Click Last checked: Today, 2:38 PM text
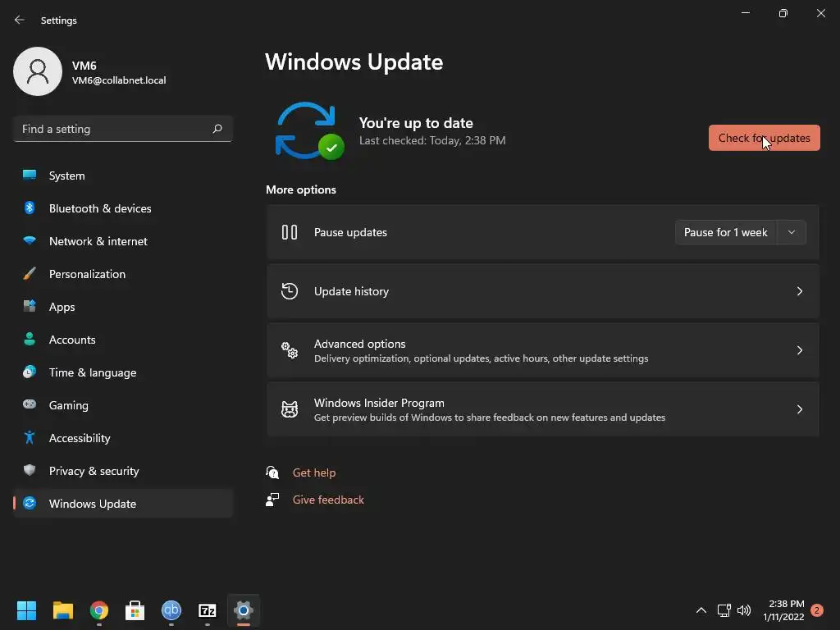The image size is (840, 630). tap(432, 140)
